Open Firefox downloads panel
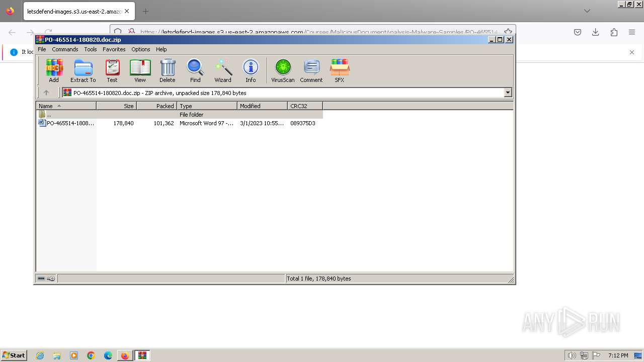Viewport: 644px width, 362px height. click(x=596, y=32)
